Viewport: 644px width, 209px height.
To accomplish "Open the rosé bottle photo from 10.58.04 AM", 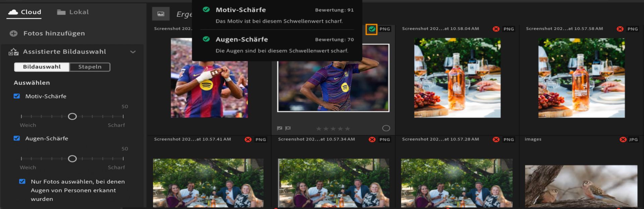I will 457,78.
